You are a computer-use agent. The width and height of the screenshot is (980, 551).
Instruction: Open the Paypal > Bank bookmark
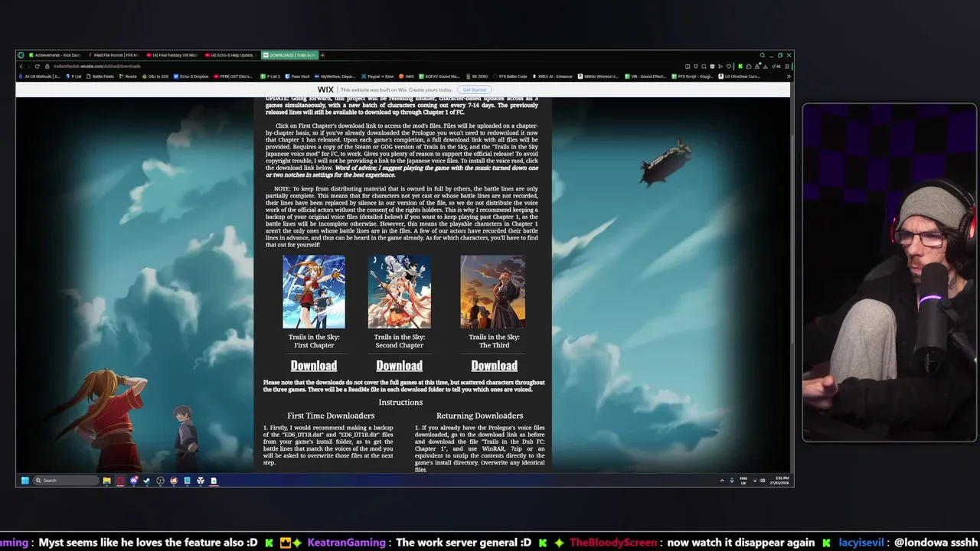377,77
